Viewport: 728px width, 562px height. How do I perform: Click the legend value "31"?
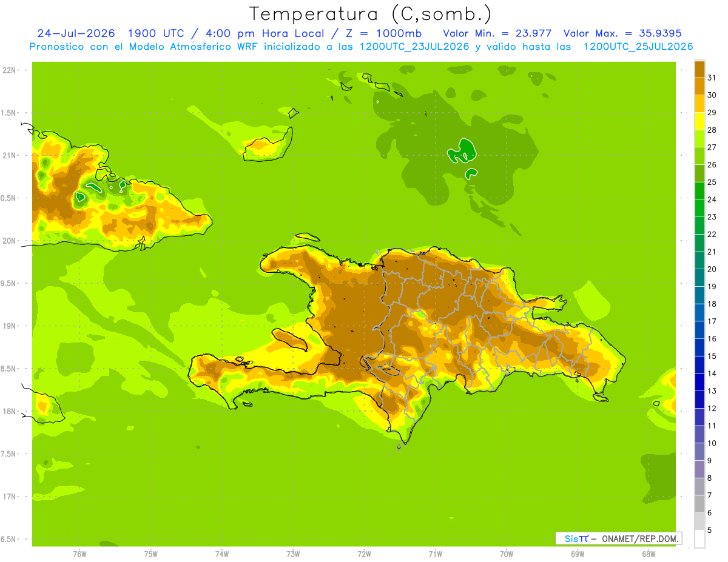(x=712, y=77)
